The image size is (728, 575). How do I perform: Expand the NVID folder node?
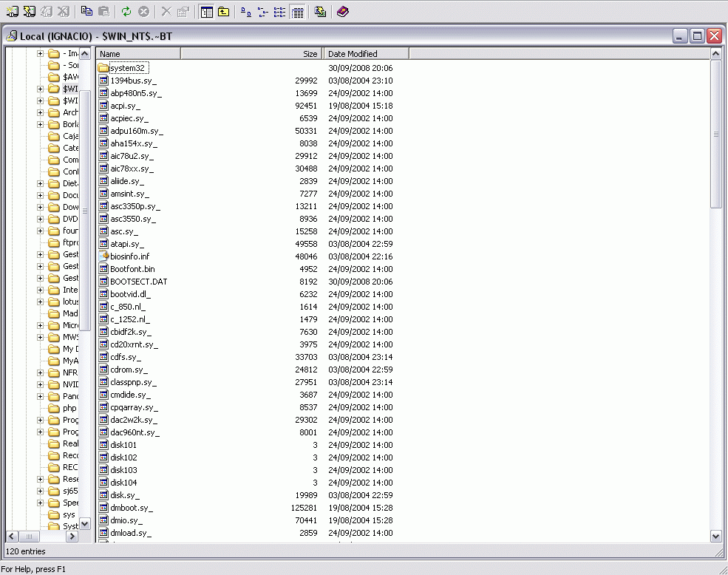click(x=41, y=384)
